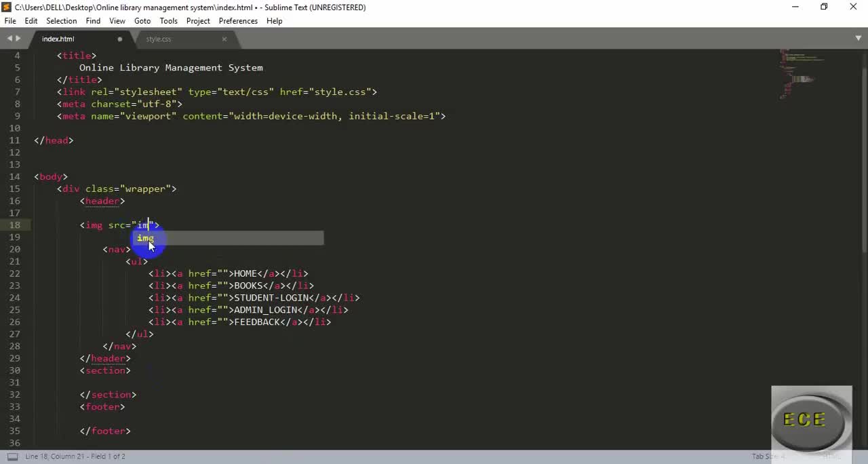Open the Preferences menu

238,21
